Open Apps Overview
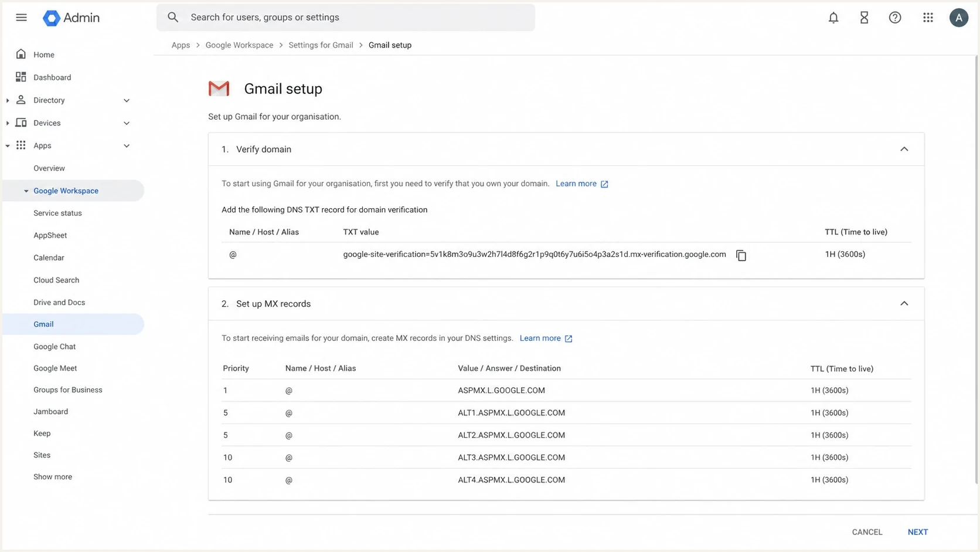Screen dimensions: 980x552 point(49,168)
